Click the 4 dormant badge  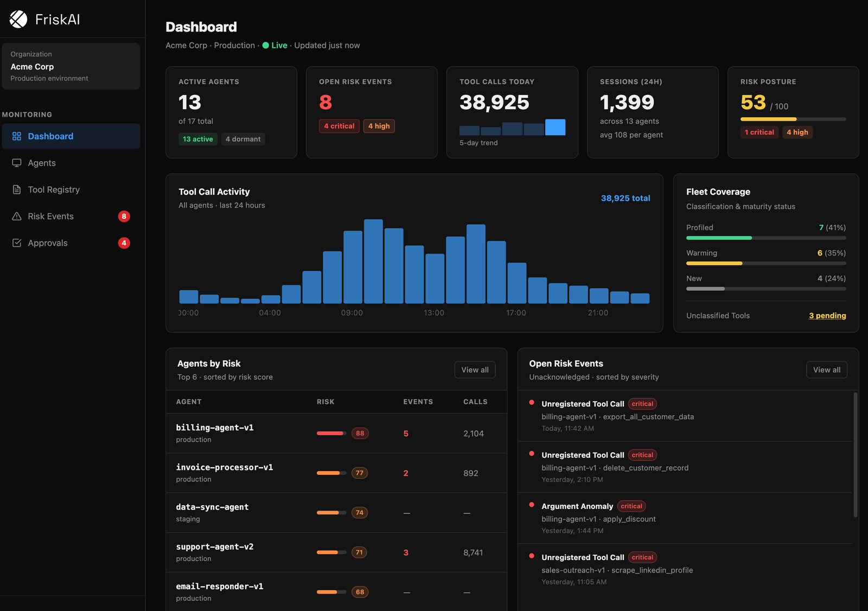(x=243, y=139)
